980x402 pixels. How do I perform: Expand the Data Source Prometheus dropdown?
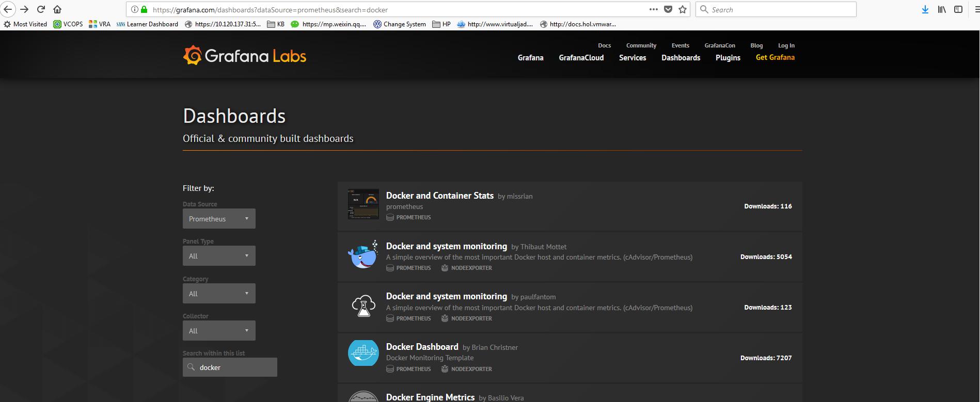coord(219,219)
